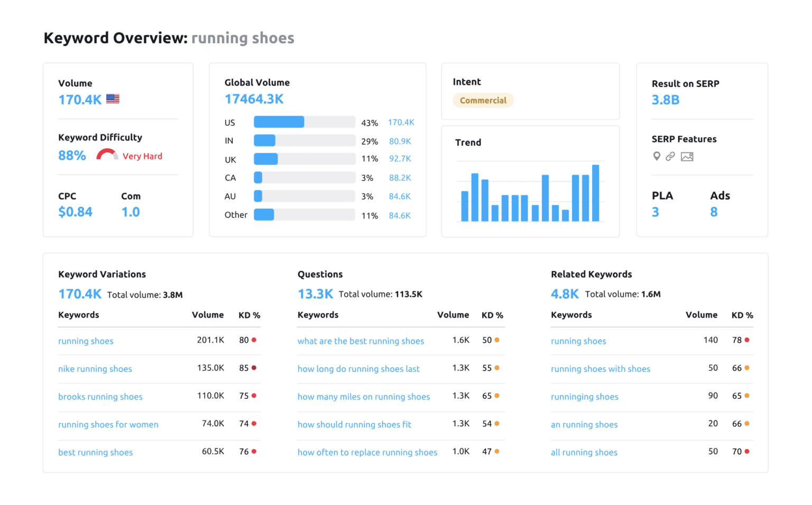Click the 92.7K UK volume link
Screen dimensions: 812x505
coord(400,159)
